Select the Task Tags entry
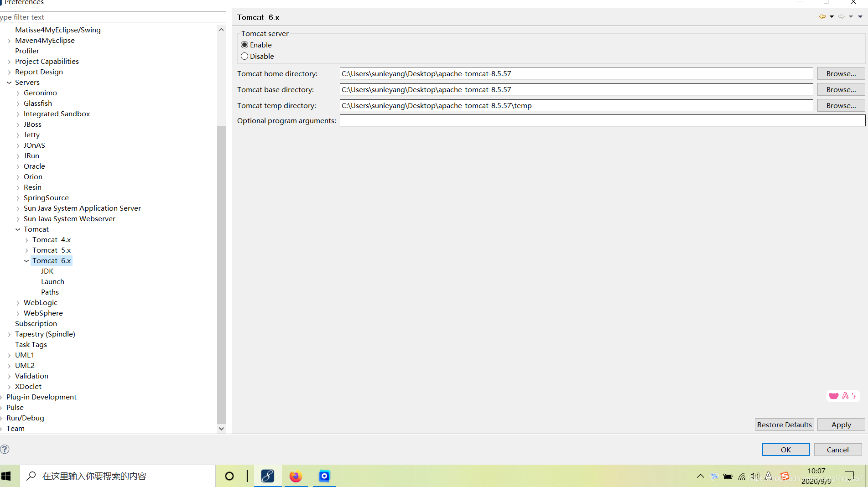 (31, 344)
